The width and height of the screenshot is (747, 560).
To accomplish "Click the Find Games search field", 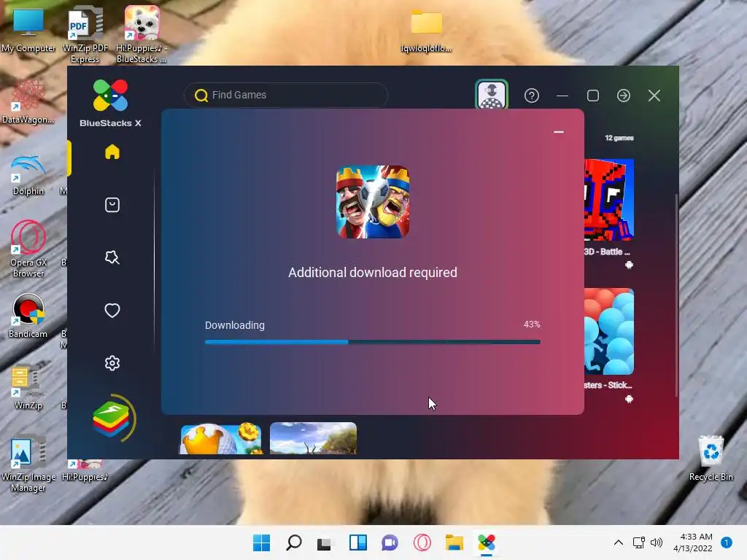I will pyautogui.click(x=286, y=96).
